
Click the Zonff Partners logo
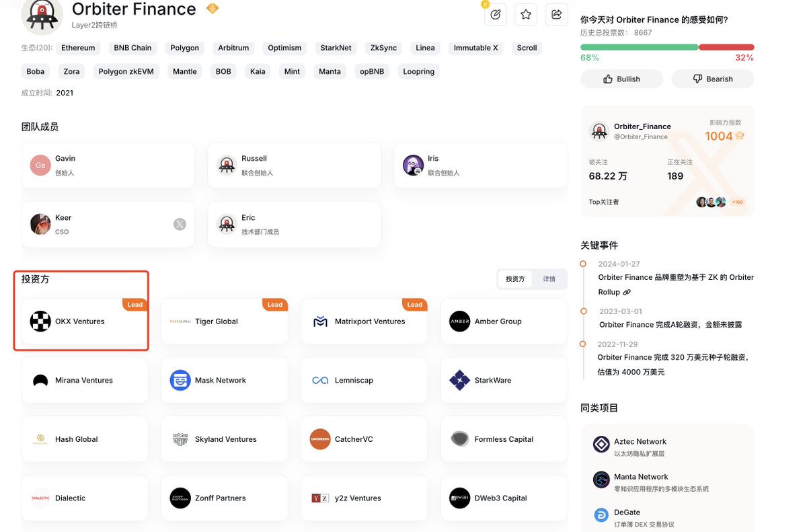(x=180, y=498)
